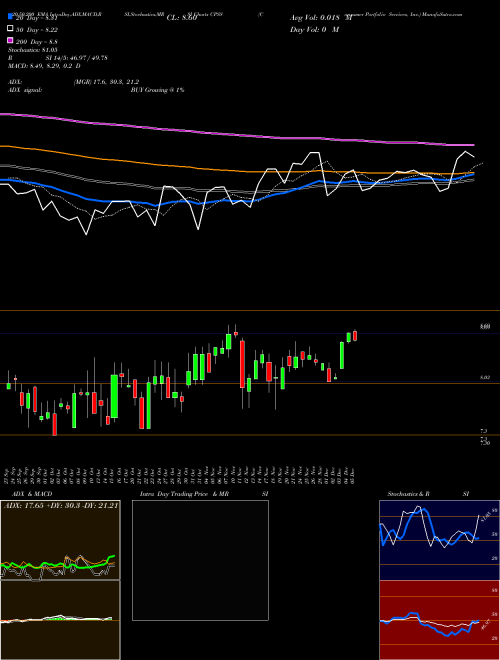The image size is (500, 660).
Task: Click the 'BUY Growing @ 1%' ADX signal
Action: (x=157, y=90)
